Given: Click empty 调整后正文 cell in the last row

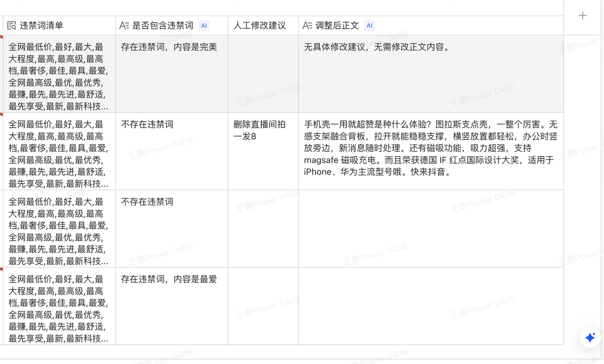Looking at the screenshot, I should pos(430,306).
